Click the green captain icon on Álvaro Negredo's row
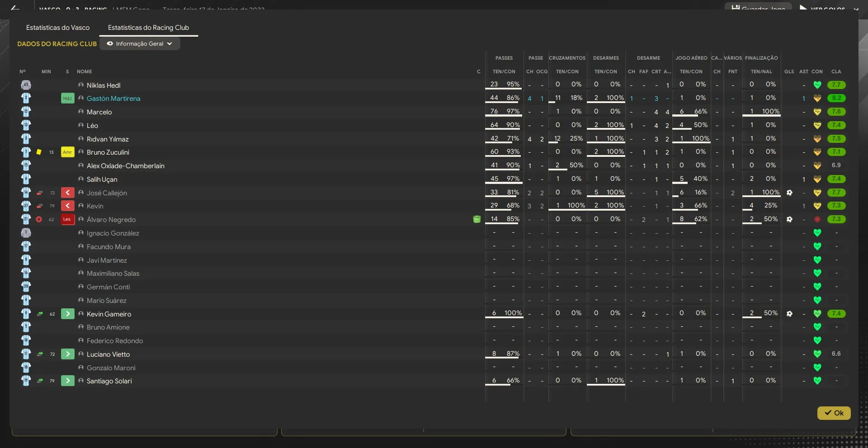 476,219
